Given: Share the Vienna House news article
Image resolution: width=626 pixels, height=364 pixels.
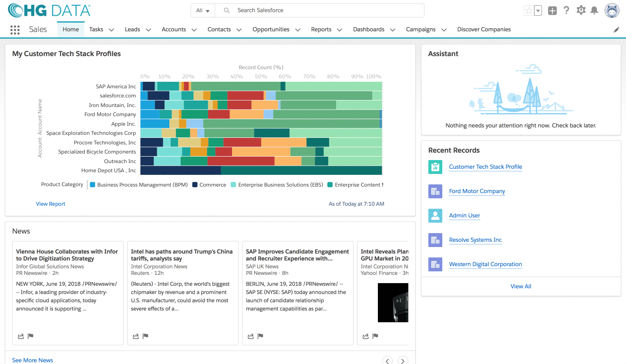Looking at the screenshot, I should (x=21, y=336).
